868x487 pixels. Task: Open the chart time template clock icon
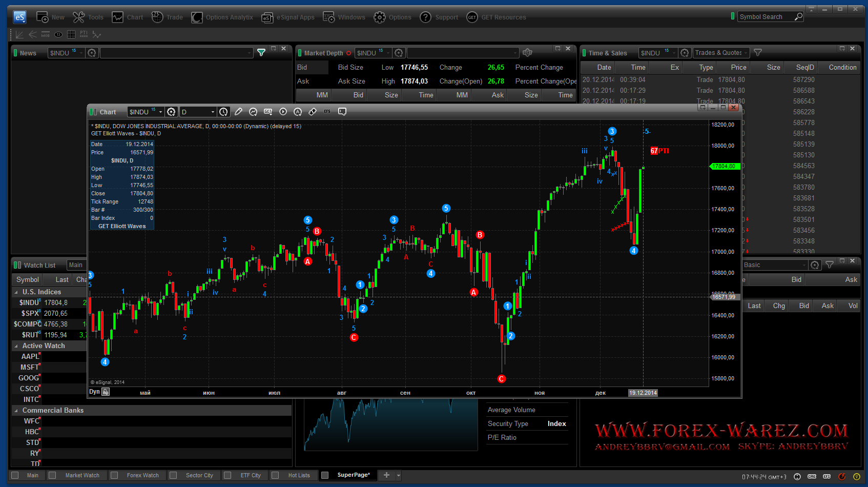click(223, 112)
